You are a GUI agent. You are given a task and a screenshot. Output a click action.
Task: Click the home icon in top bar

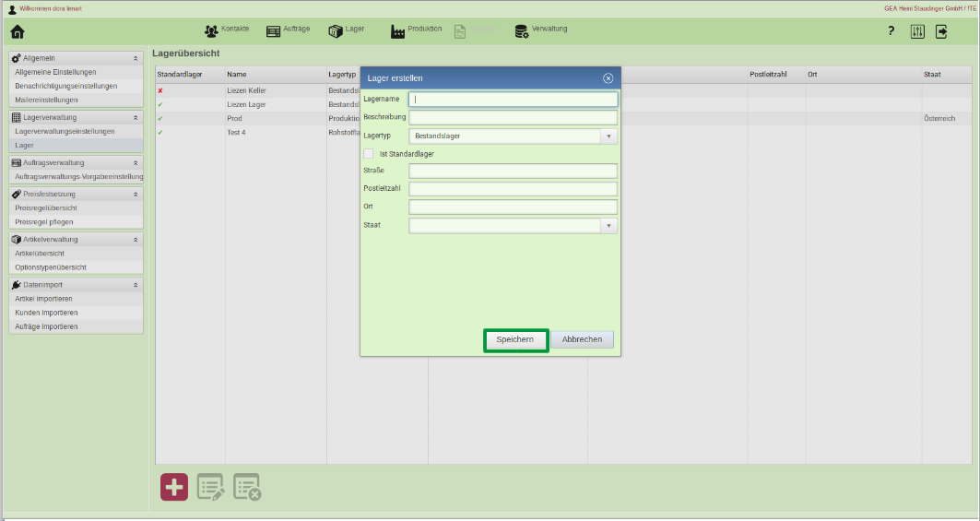point(17,32)
